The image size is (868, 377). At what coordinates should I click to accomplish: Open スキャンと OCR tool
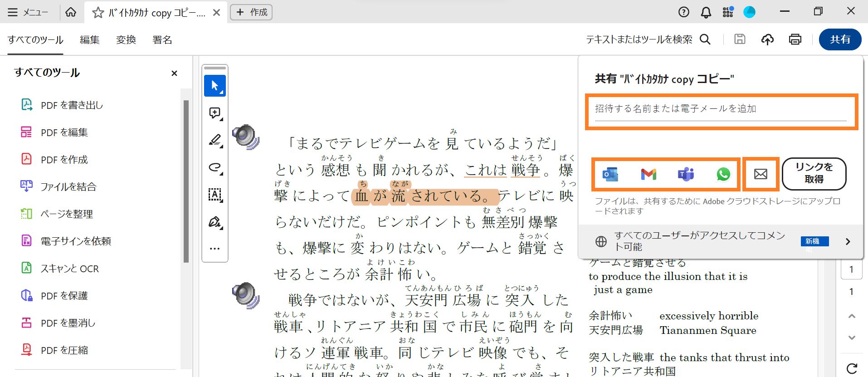coord(60,269)
